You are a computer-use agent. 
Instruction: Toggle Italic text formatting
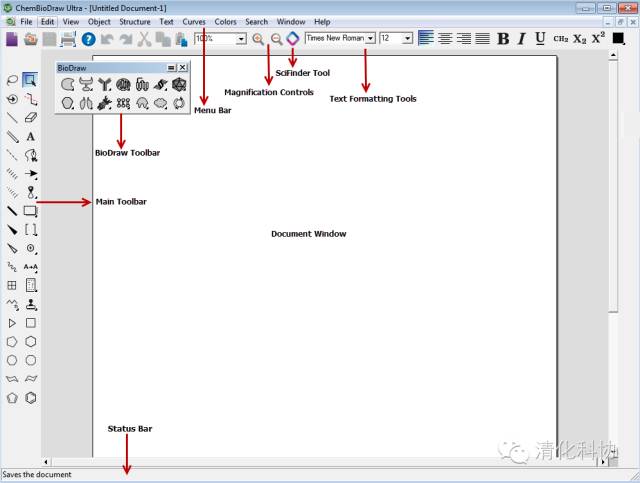click(x=521, y=38)
